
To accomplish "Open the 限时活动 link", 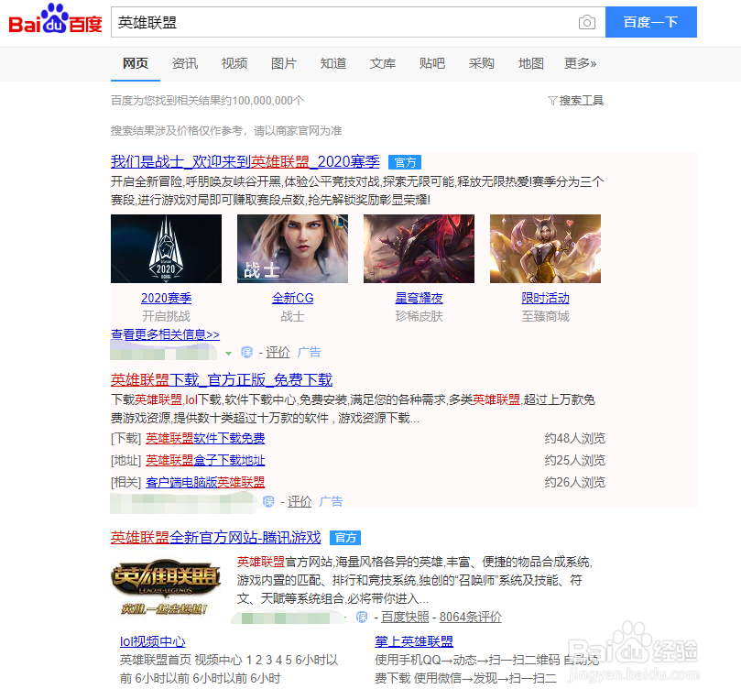I will 545,298.
